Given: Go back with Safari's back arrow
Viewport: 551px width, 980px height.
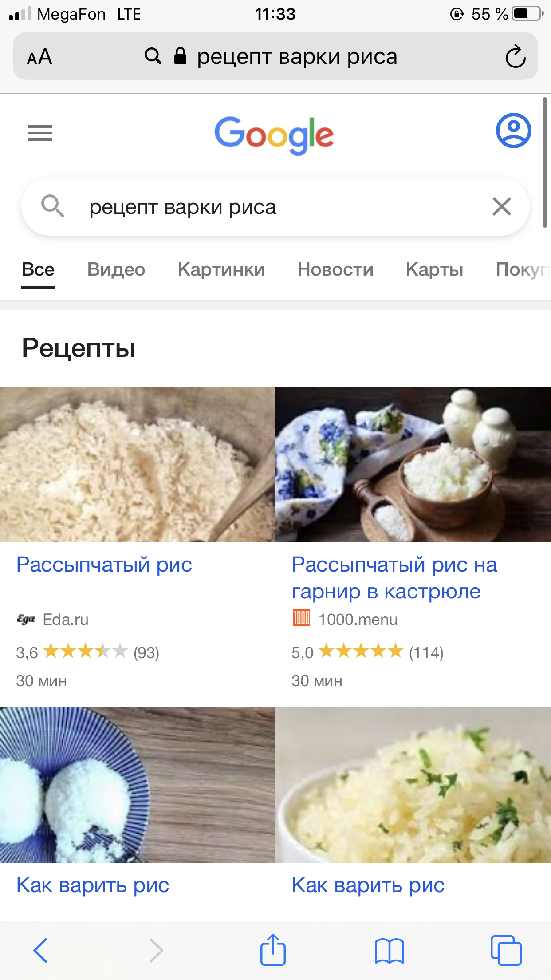Looking at the screenshot, I should 40,950.
